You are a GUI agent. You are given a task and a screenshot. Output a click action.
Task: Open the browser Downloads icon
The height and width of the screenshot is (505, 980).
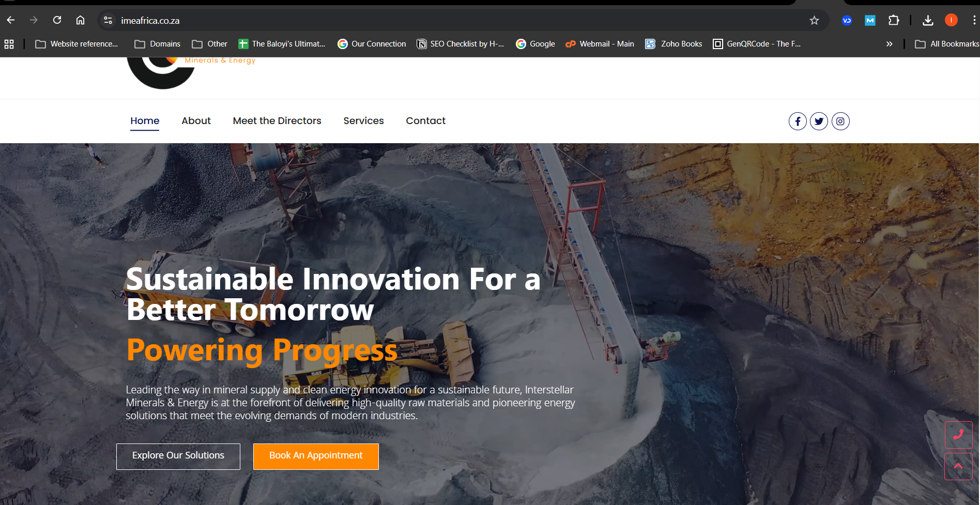pos(928,21)
